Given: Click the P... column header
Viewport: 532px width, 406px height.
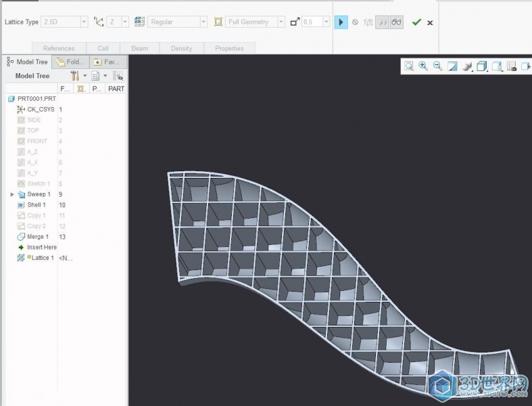Looking at the screenshot, I should coord(97,89).
